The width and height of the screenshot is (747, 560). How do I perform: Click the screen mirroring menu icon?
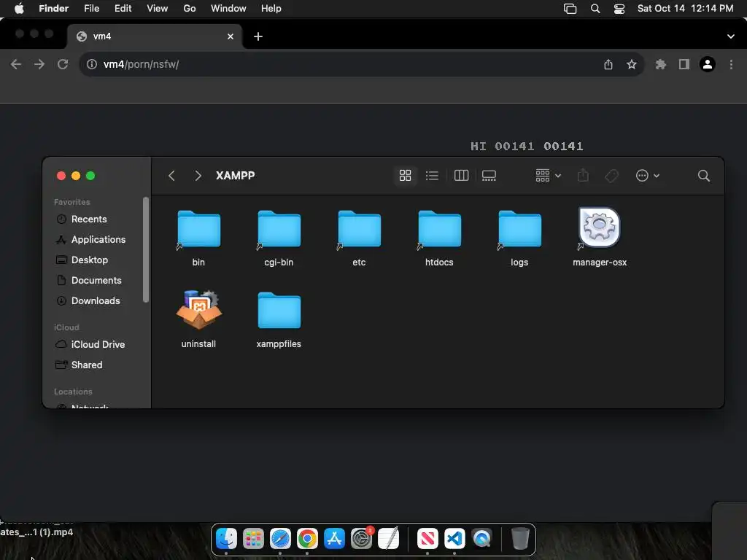570,9
